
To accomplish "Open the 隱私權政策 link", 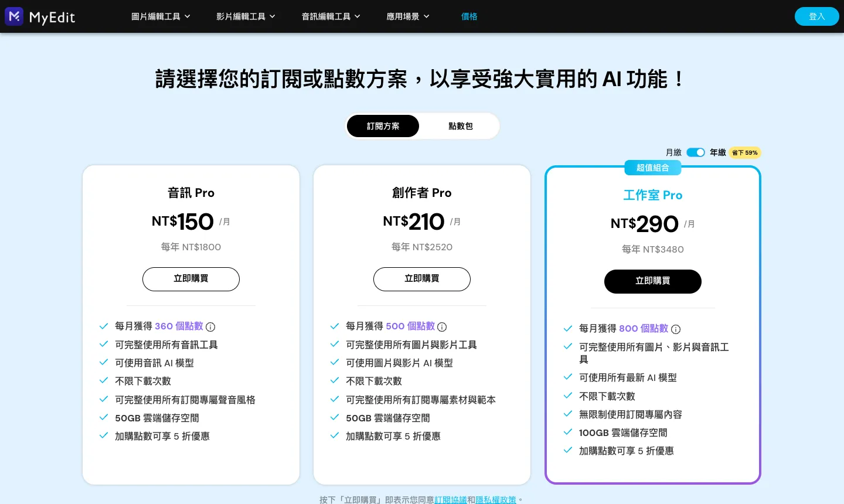I will (x=496, y=499).
